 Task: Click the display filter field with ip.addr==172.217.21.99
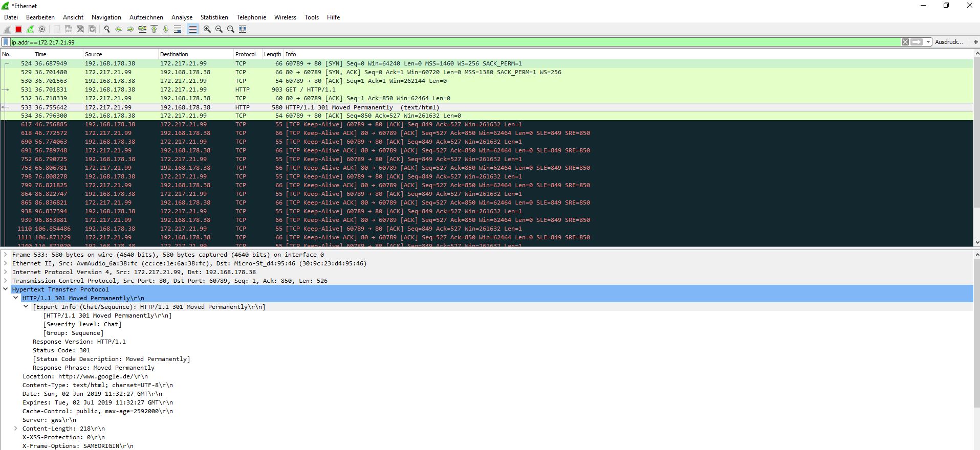click(454, 42)
